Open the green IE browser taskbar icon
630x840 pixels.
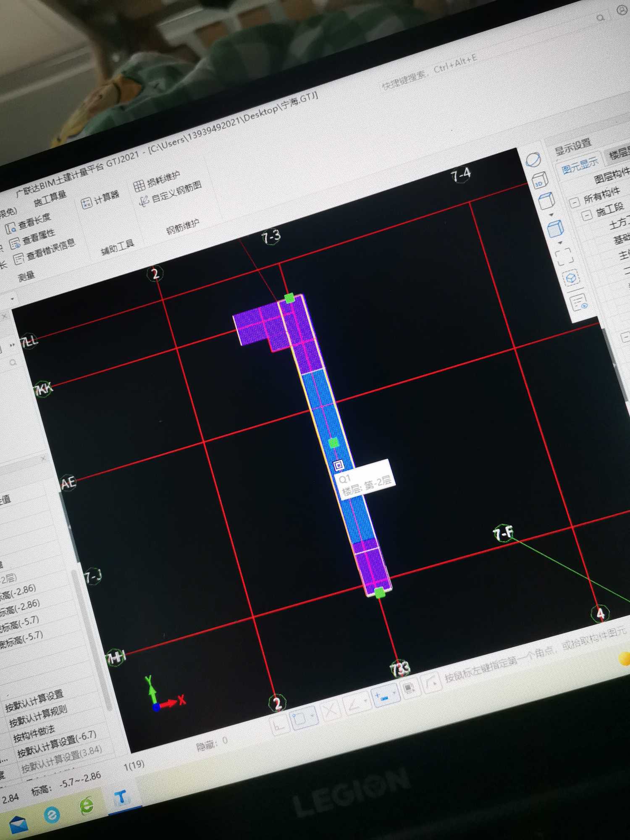(87, 806)
